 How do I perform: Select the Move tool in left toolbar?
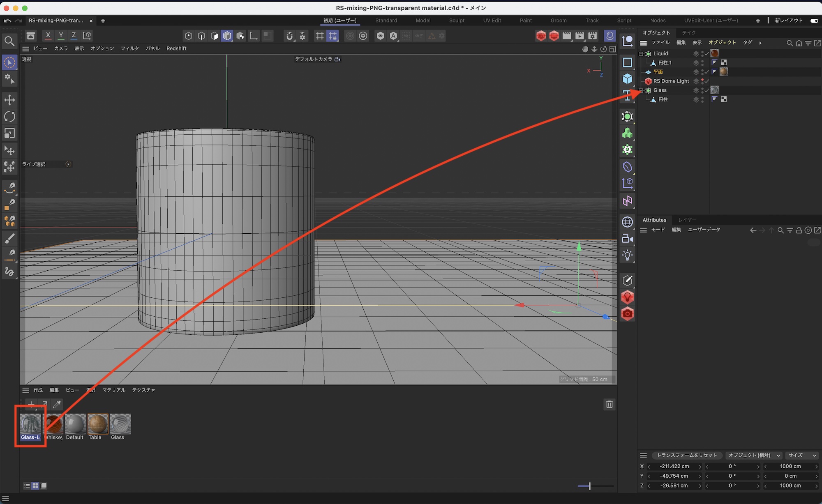(x=9, y=100)
